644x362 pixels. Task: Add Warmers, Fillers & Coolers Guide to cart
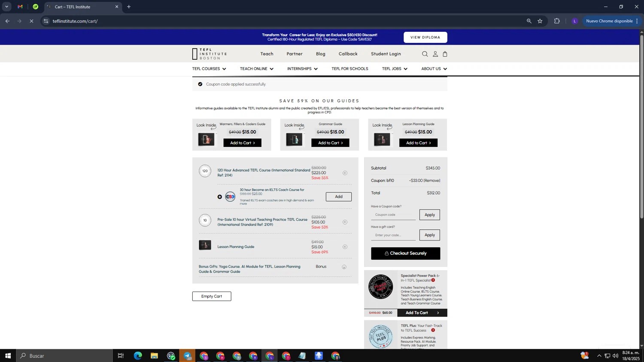pos(243,143)
